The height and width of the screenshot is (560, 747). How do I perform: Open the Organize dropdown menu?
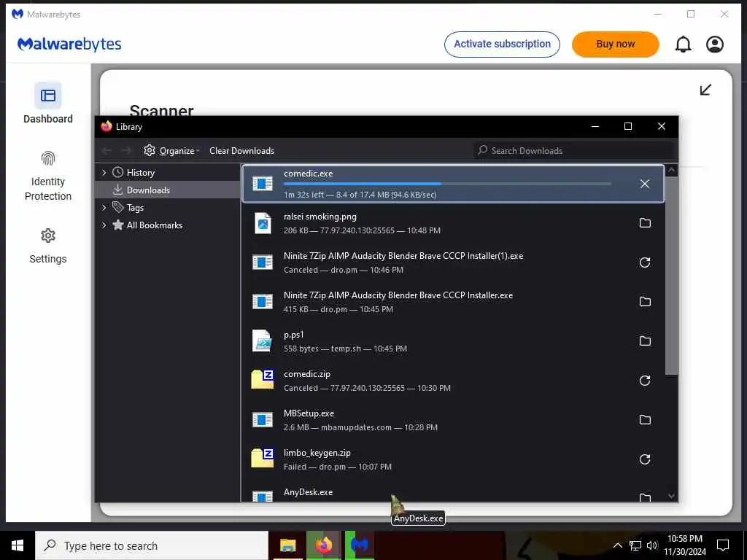(x=171, y=150)
